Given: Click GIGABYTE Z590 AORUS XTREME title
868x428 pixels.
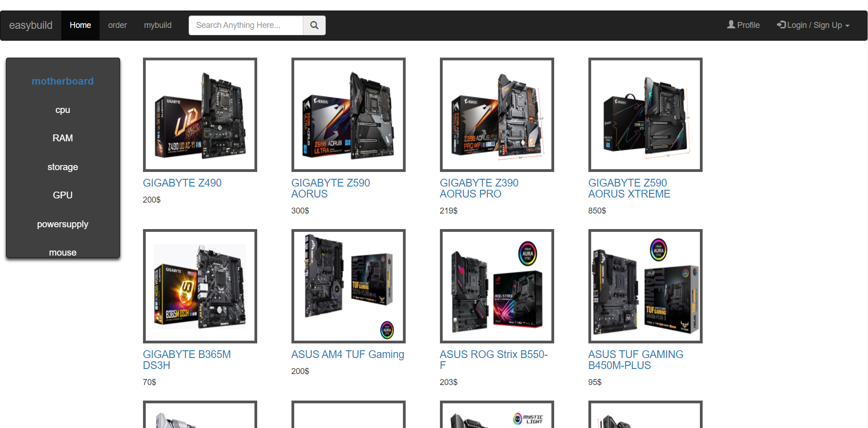Looking at the screenshot, I should [x=629, y=188].
